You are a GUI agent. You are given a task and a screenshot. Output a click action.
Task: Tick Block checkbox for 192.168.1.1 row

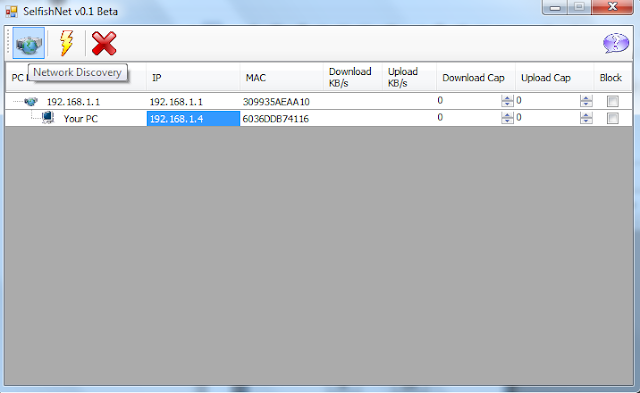coord(612,101)
